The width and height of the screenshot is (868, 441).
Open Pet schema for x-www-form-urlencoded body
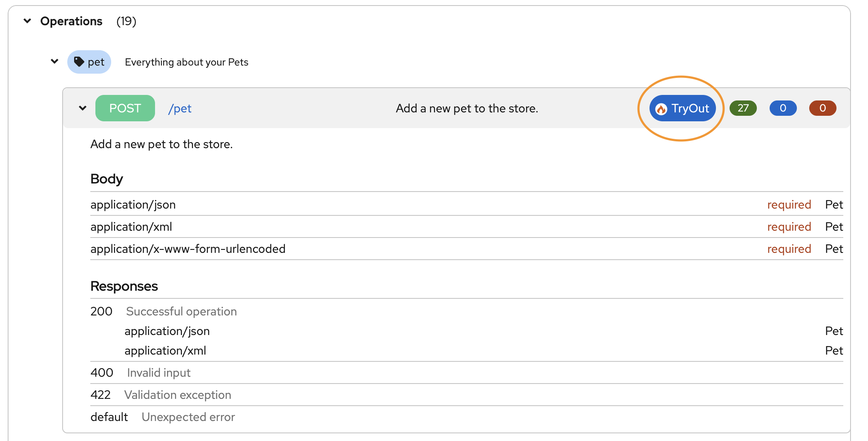click(834, 249)
